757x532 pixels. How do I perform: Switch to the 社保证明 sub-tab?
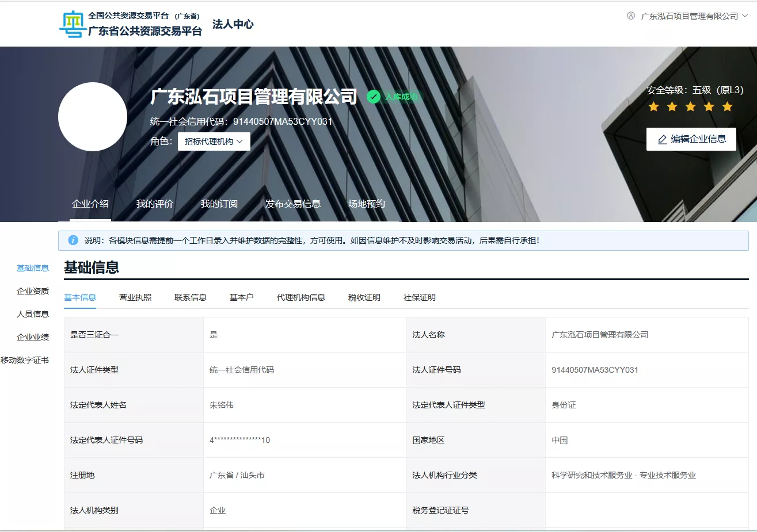(x=420, y=297)
